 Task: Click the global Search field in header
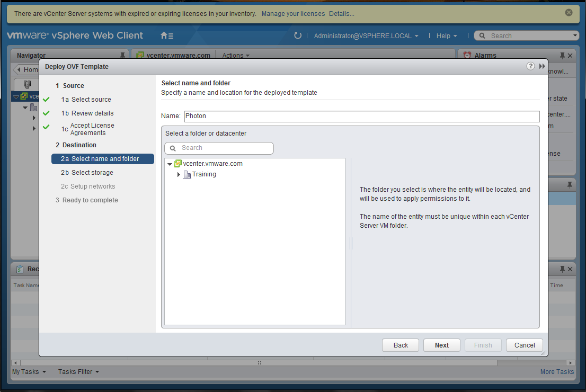pyautogui.click(x=527, y=35)
